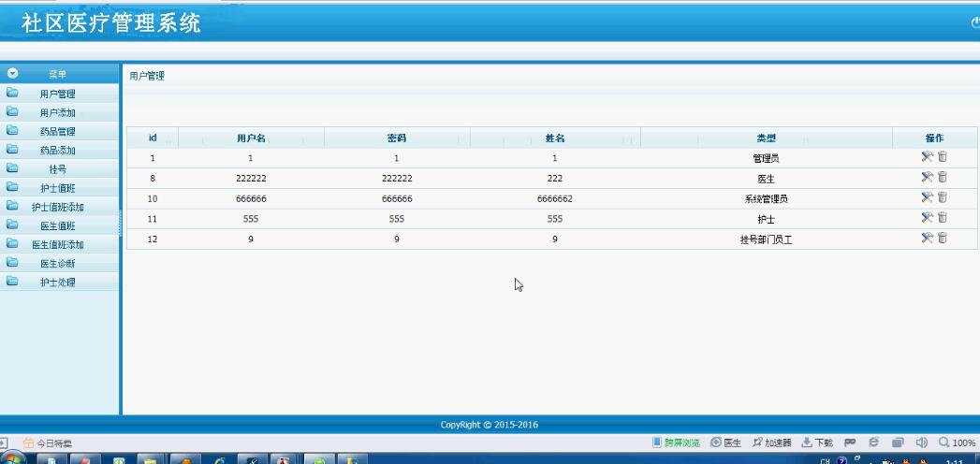The height and width of the screenshot is (464, 980).
Task: Collapse the 菜单 panel arrow
Action: (x=12, y=74)
